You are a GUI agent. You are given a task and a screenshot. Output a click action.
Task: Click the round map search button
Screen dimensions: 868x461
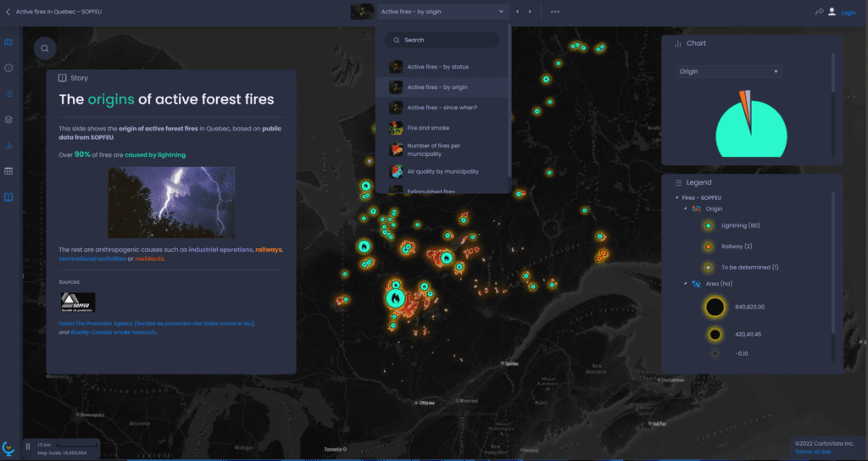point(45,48)
